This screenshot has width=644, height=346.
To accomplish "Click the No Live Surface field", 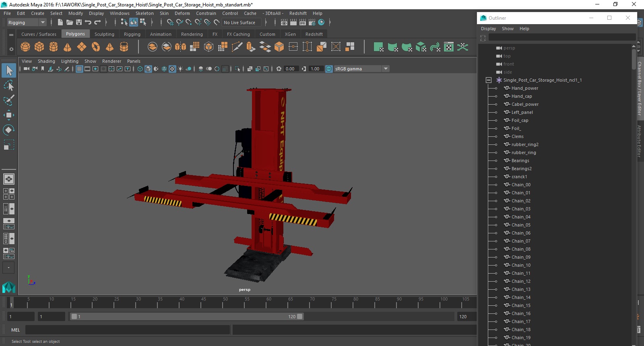I will coord(242,23).
